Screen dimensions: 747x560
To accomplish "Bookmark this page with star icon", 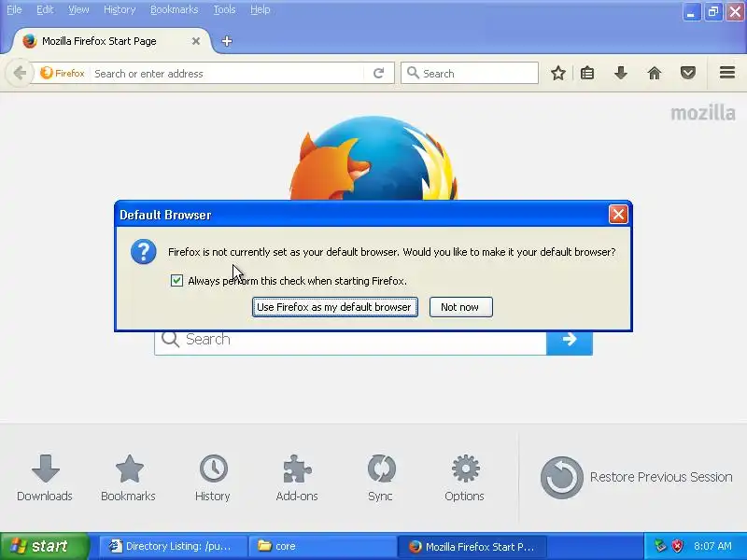I will [x=557, y=74].
